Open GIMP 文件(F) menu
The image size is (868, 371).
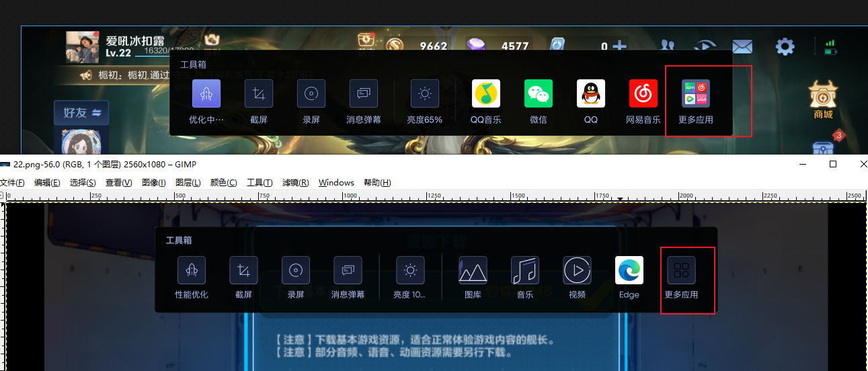[x=12, y=183]
